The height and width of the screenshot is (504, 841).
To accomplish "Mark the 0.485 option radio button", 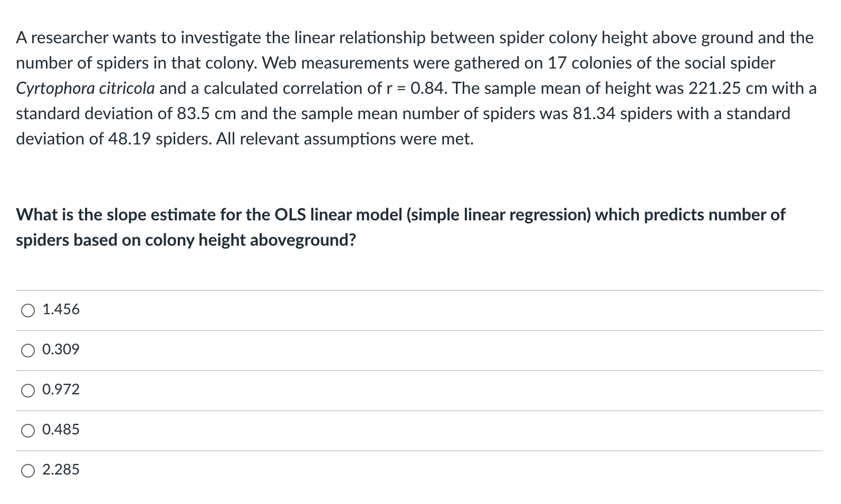I will coord(27,431).
